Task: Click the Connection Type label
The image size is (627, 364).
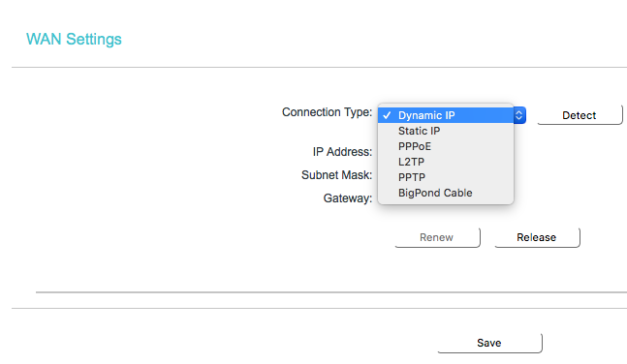Action: coord(328,112)
